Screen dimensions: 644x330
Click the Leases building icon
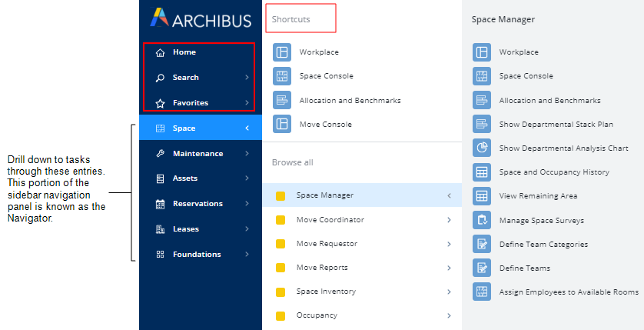coord(160,229)
